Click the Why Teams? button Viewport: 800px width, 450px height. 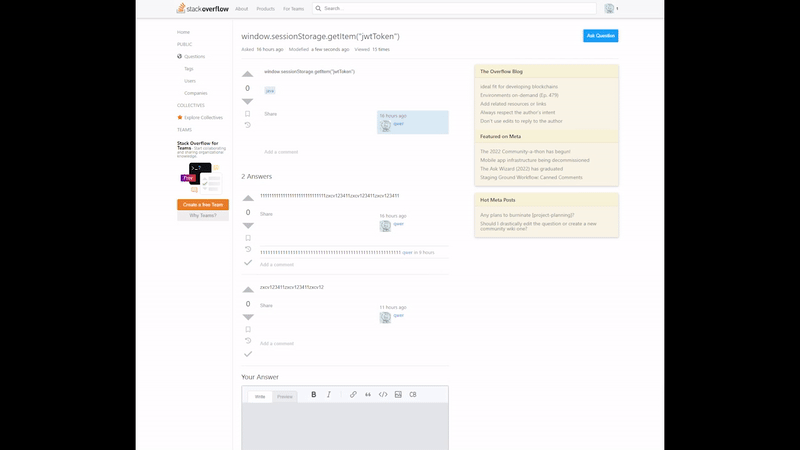(203, 215)
